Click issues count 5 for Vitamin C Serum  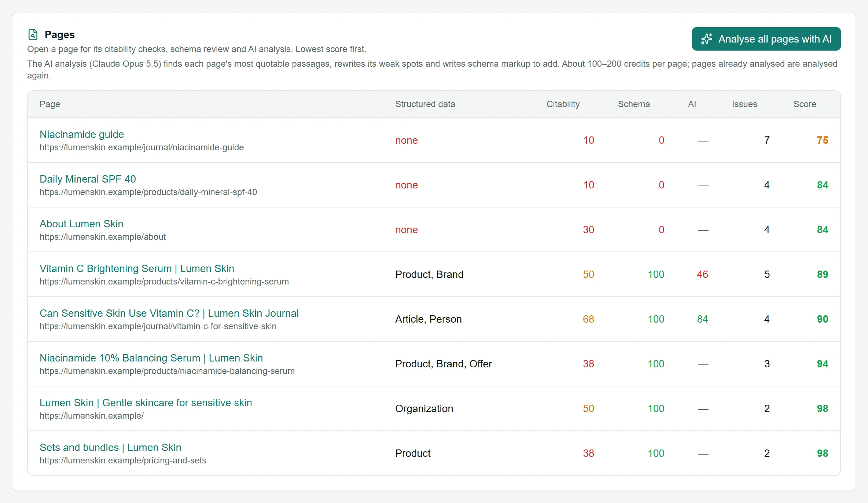click(x=766, y=274)
